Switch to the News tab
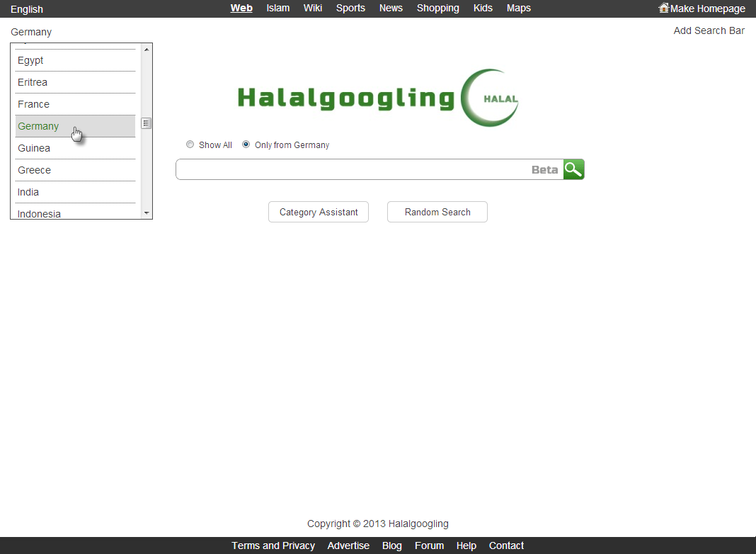Image resolution: width=756 pixels, height=554 pixels. 391,9
